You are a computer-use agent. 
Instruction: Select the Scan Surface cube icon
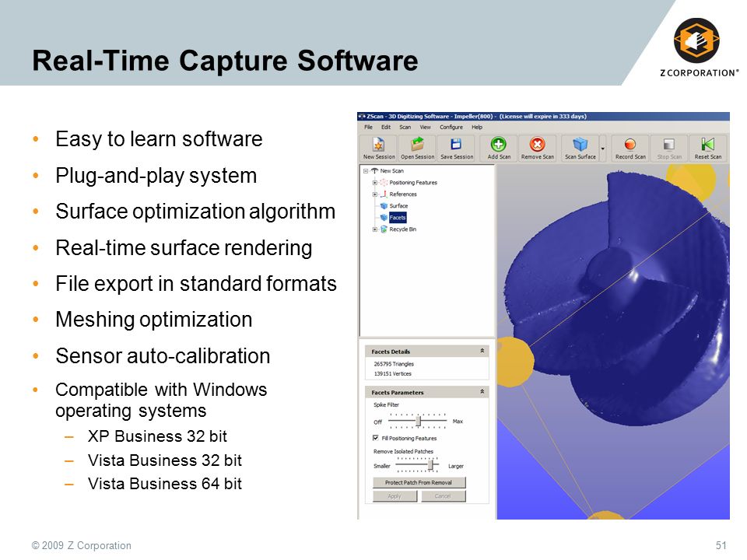pyautogui.click(x=580, y=145)
